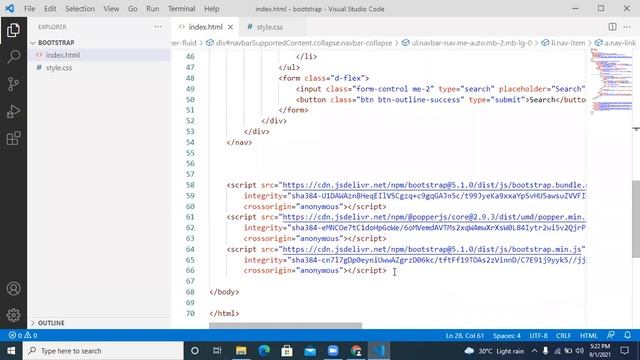Open the bootstrap.min.js URL on line 64
This screenshot has width=640, height=360.
[x=432, y=249]
